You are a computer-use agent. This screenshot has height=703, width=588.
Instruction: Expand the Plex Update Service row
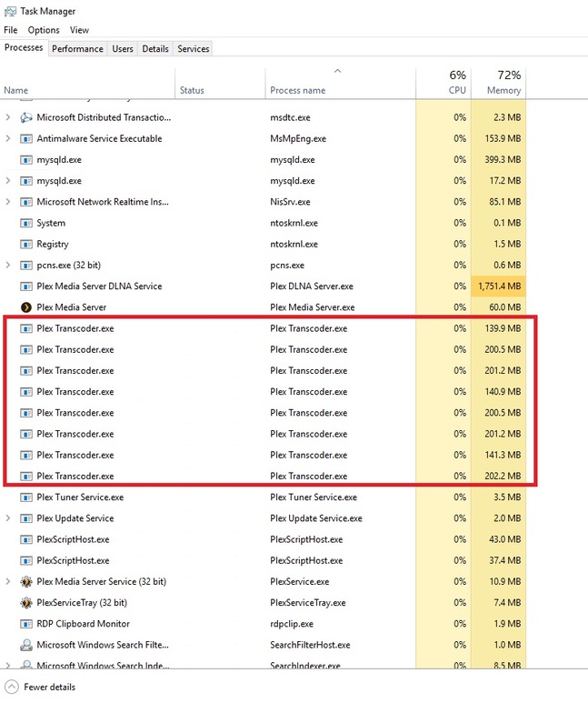point(7,518)
